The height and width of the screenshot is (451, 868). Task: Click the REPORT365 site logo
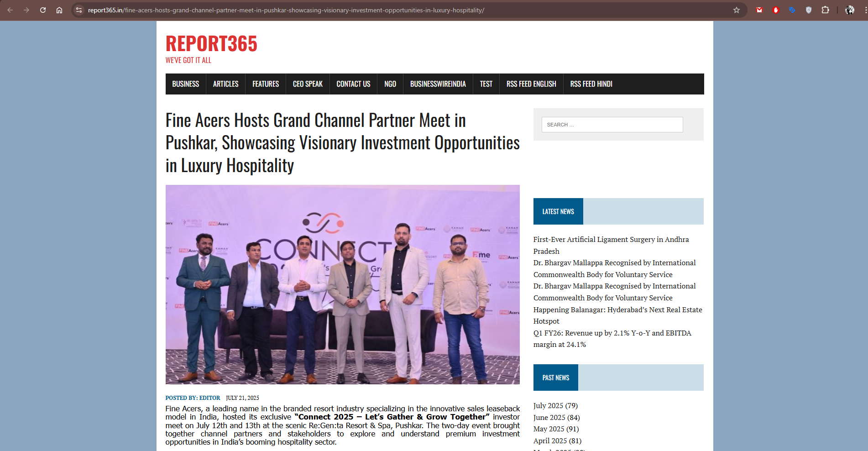click(x=211, y=44)
